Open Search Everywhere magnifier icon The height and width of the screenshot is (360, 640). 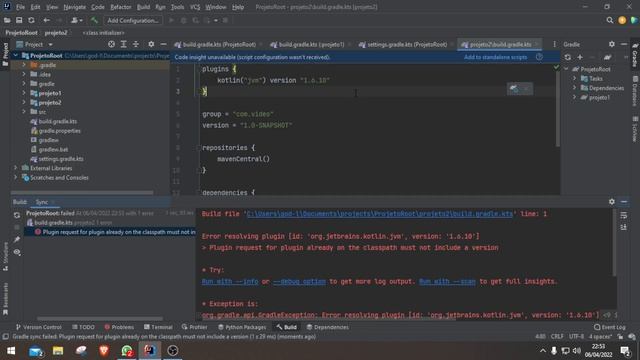pos(609,20)
